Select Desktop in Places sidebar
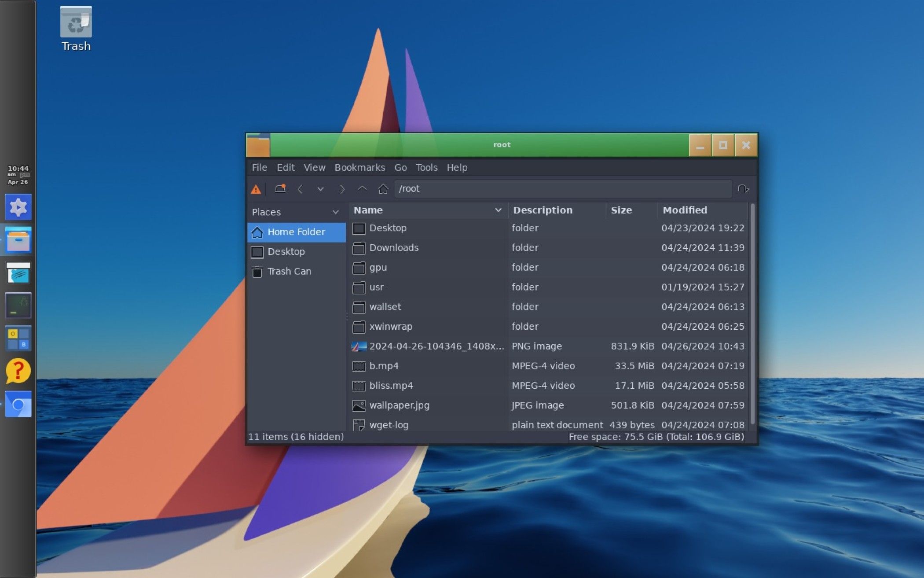Viewport: 924px width, 578px height. pyautogui.click(x=286, y=252)
